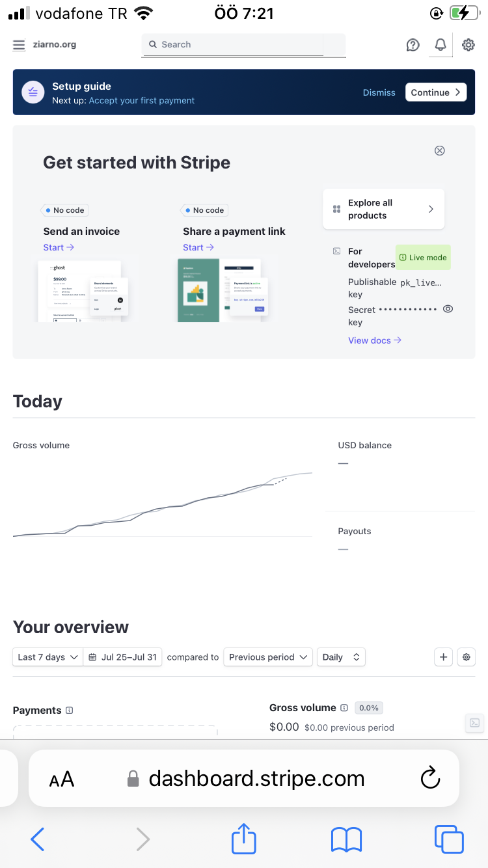The width and height of the screenshot is (488, 868).
Task: Click the USD balance label
Action: [365, 446]
